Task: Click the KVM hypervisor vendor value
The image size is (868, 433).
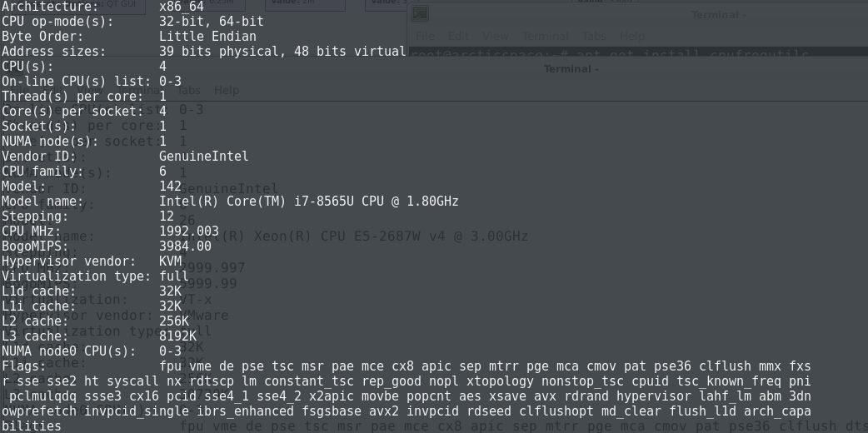Action: coord(171,261)
